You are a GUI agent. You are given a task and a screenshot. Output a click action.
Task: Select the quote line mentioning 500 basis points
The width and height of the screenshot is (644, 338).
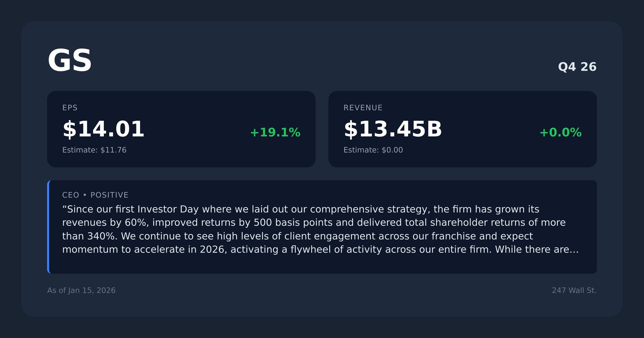coord(314,223)
